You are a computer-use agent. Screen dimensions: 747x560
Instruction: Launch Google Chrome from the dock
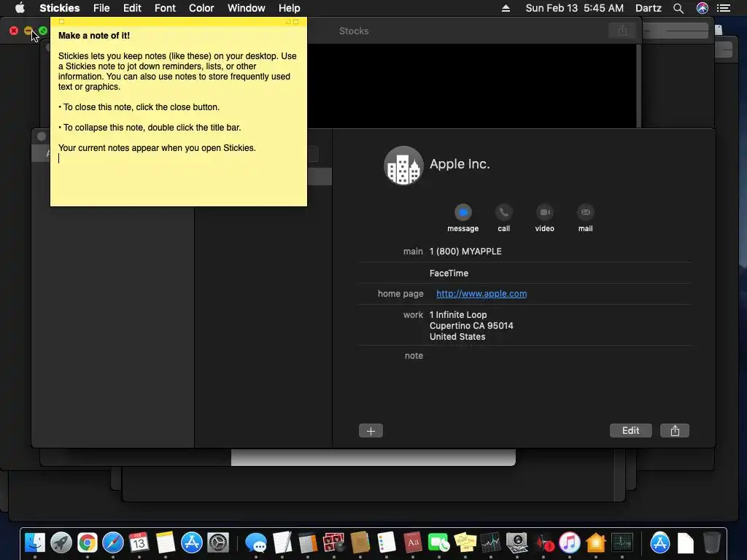(x=88, y=542)
